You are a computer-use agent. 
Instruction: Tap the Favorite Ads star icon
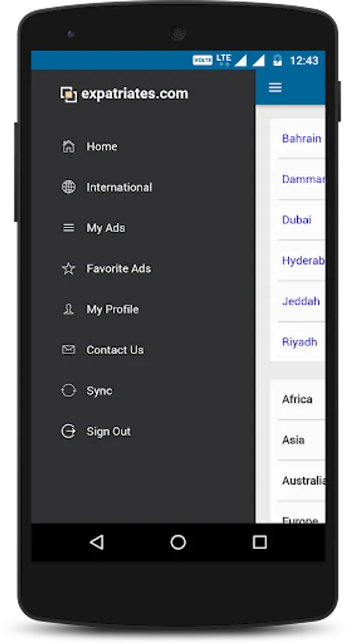pos(69,268)
